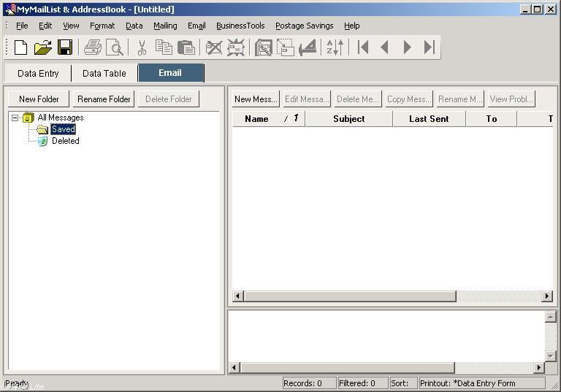Click the Copy Message button
Image resolution: width=561 pixels, height=392 pixels.
[409, 99]
